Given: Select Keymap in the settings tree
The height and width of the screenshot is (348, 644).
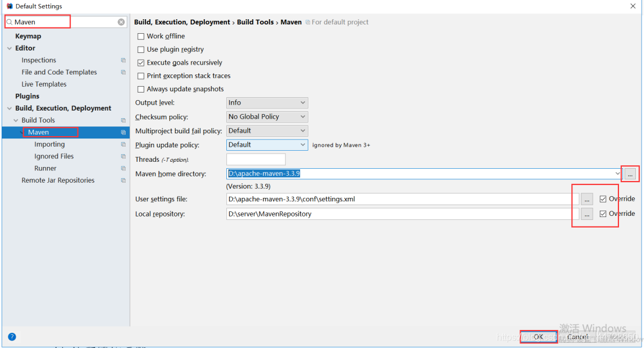Looking at the screenshot, I should pyautogui.click(x=28, y=36).
